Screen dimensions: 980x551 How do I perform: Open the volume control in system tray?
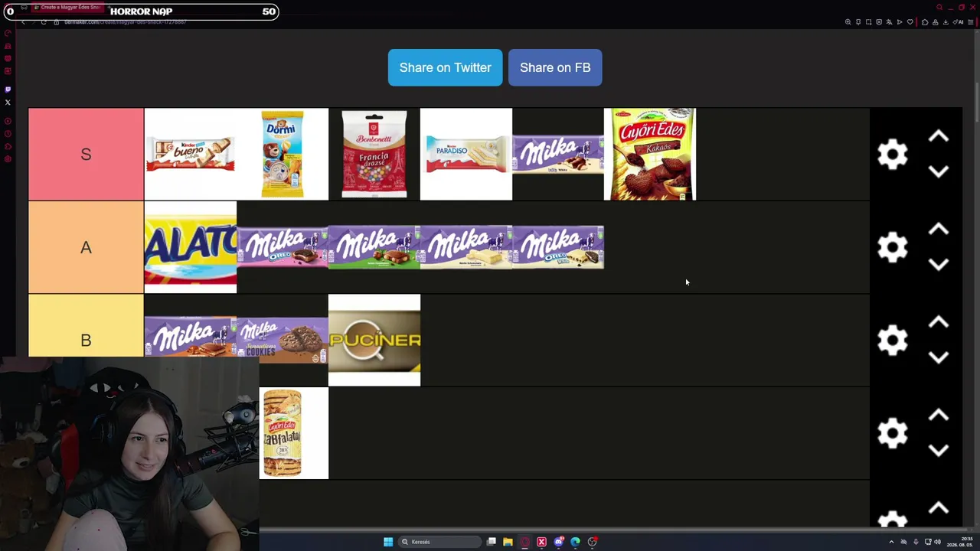937,542
